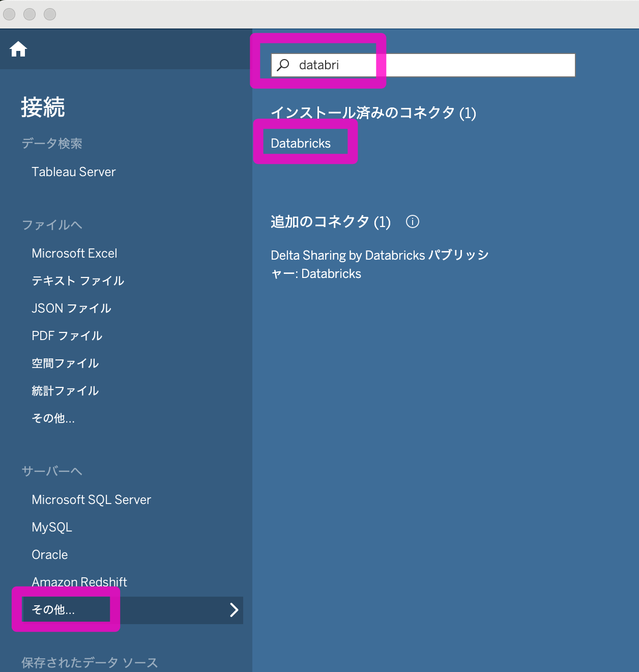Open PDF ファイル connection
This screenshot has height=672, width=639.
click(67, 336)
